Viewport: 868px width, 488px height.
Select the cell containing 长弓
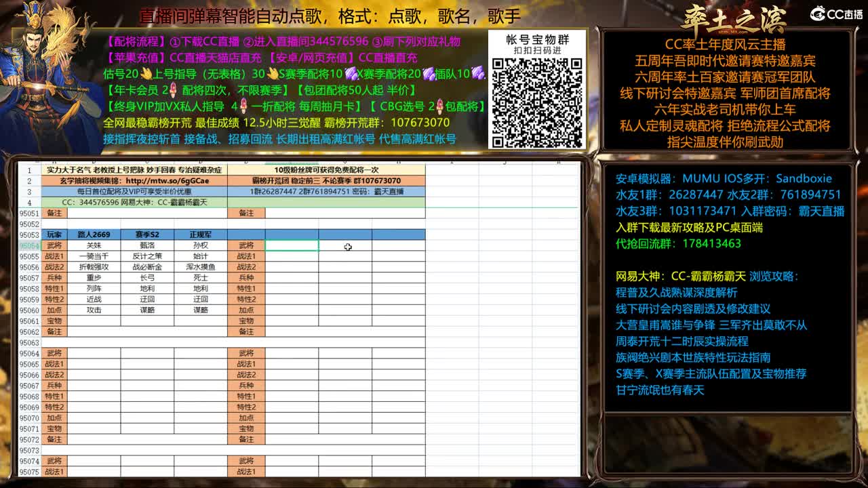click(147, 278)
